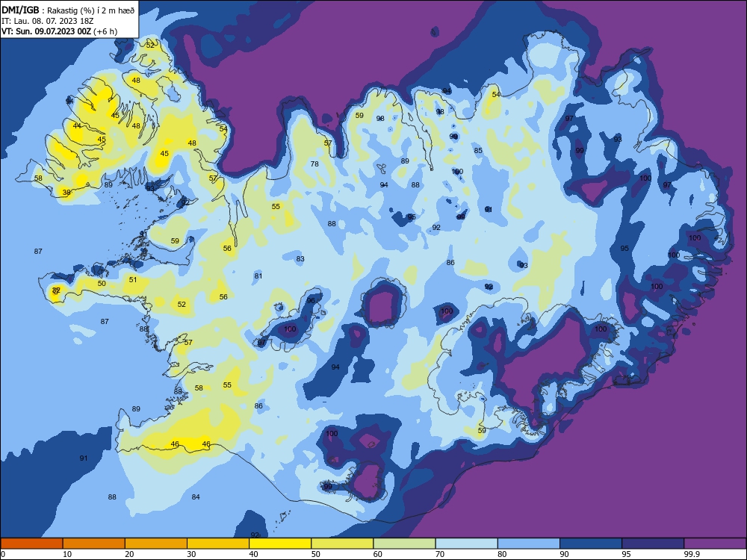Click the humidity value 44 on the map
Viewport: 747px width, 560px height.
tap(77, 125)
